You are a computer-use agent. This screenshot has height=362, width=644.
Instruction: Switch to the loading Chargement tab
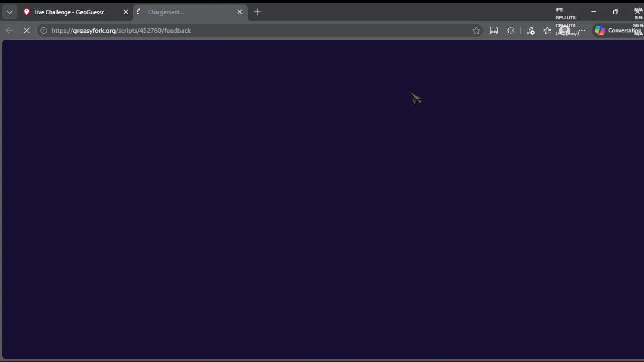point(190,12)
